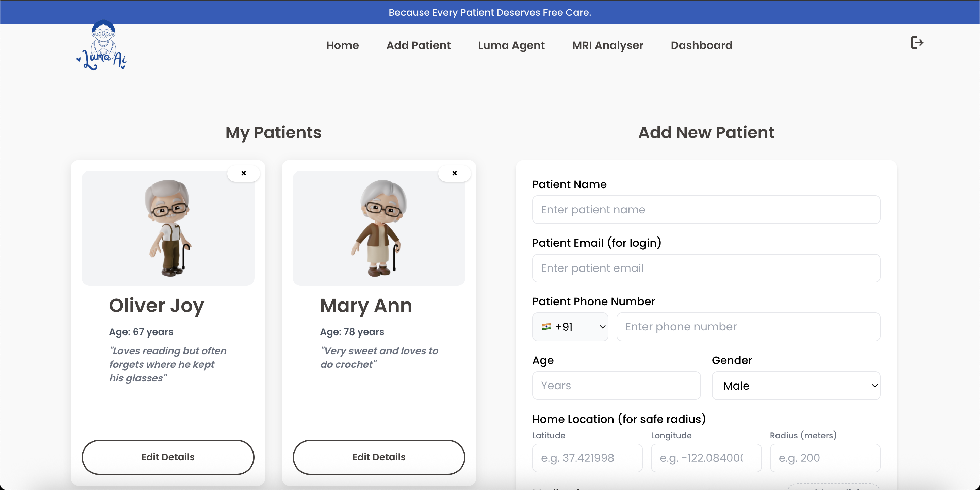980x490 pixels.
Task: Click the Enter phone number field
Action: coord(748,327)
